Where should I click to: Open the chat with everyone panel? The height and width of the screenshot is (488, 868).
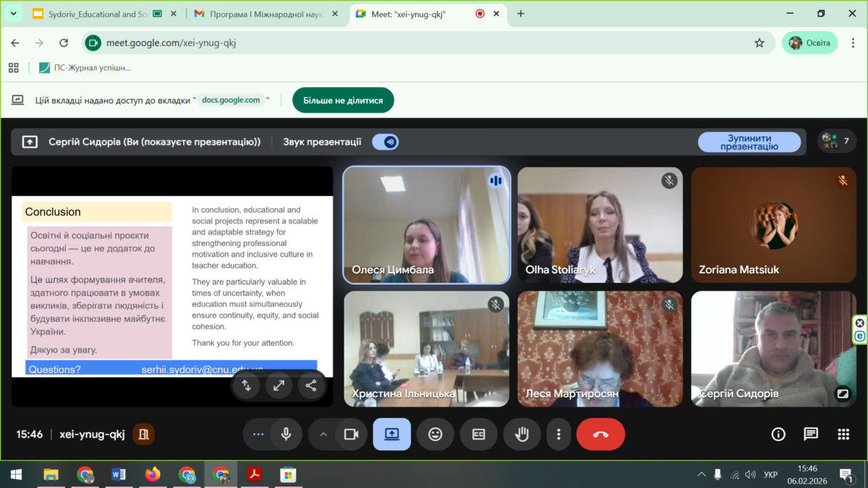pos(811,434)
